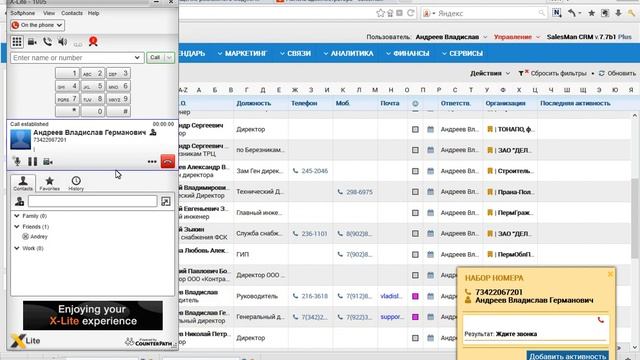The image size is (640, 360).
Task: Click Добавить активность button
Action: pyautogui.click(x=567, y=356)
